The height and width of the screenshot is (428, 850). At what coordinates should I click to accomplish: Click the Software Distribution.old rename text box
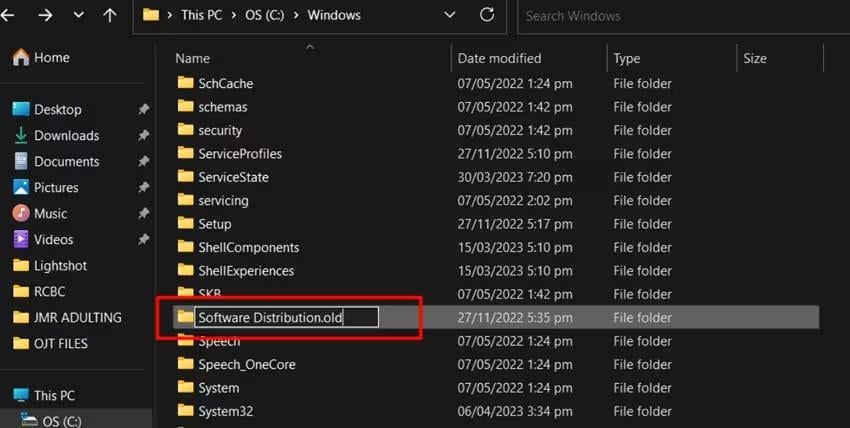click(286, 317)
